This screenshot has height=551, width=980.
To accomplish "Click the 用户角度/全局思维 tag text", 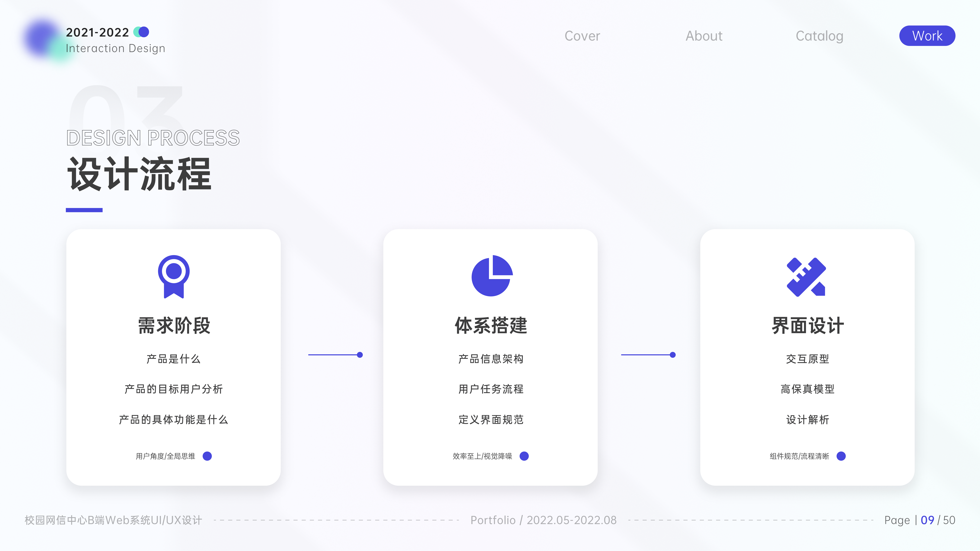I will tap(166, 456).
